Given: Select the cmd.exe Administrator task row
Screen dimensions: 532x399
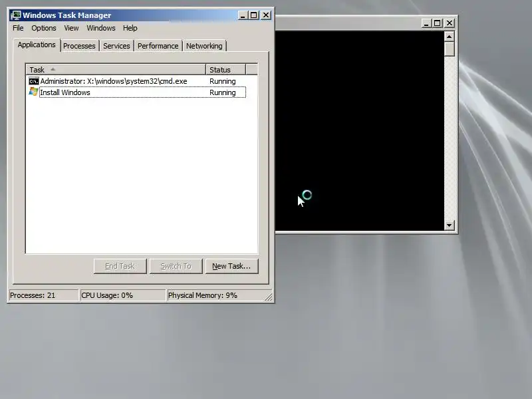Looking at the screenshot, I should [137, 81].
